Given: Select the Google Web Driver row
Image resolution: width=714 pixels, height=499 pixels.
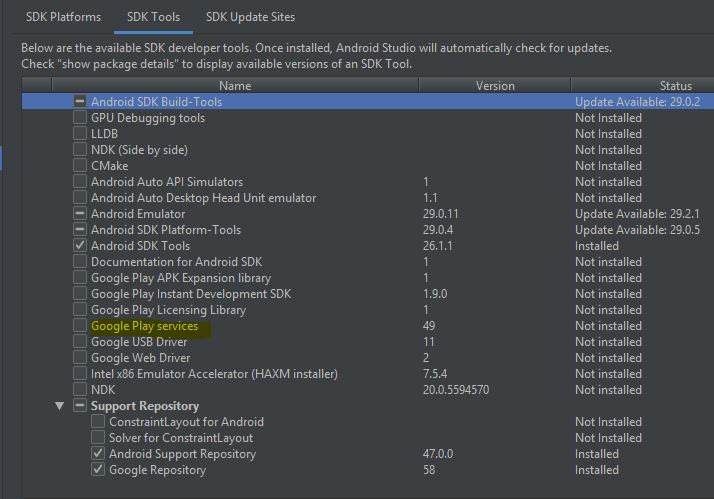Looking at the screenshot, I should pyautogui.click(x=140, y=358).
